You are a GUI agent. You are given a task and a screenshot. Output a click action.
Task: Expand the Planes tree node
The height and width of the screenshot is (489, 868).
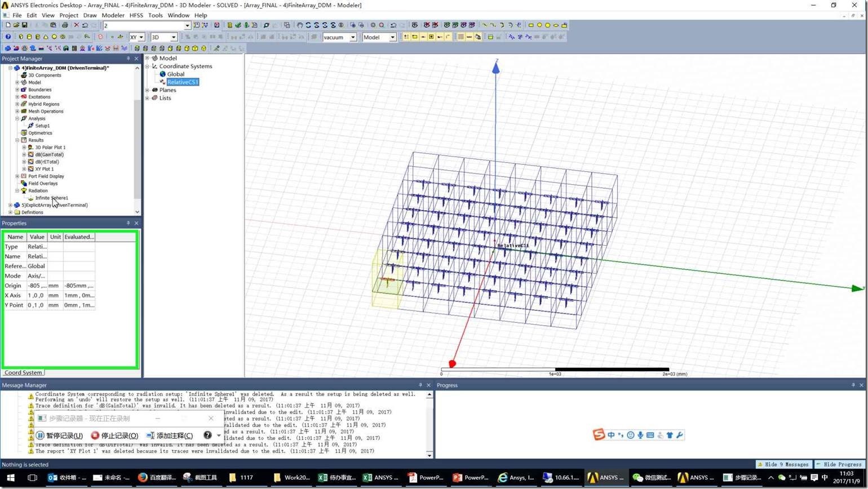pyautogui.click(x=148, y=90)
